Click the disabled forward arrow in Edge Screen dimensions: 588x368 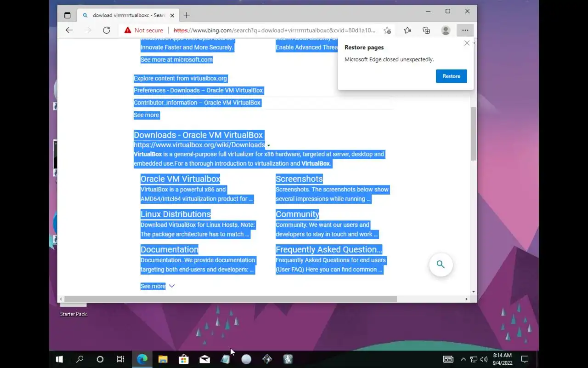[88, 30]
